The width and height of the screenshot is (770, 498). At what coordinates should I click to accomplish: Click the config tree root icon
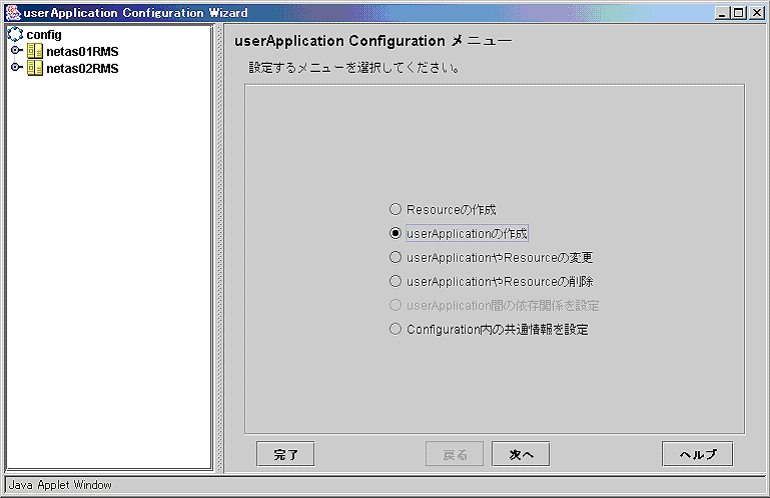(x=15, y=34)
